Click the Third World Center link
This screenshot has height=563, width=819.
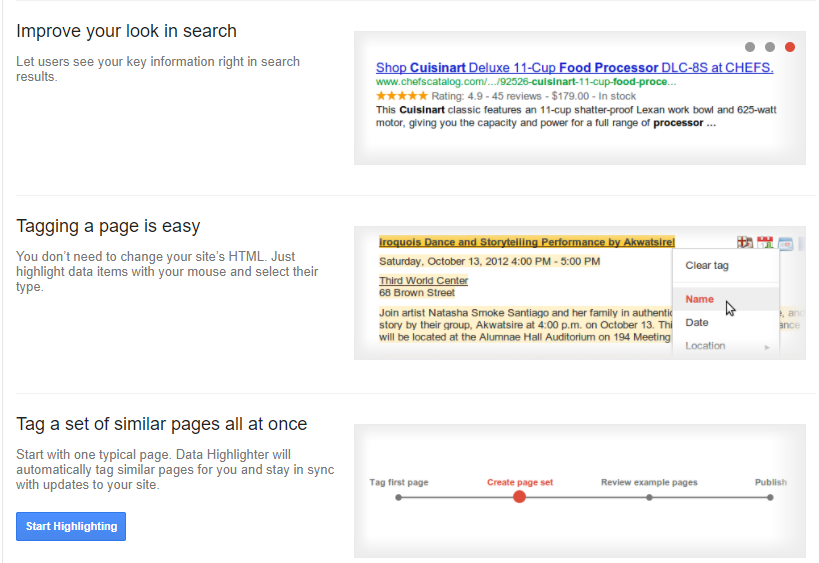point(423,281)
